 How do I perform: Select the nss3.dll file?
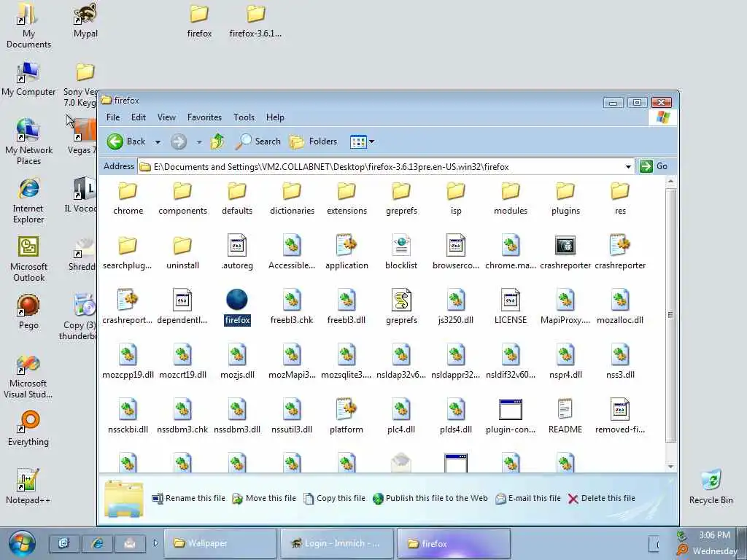point(620,362)
